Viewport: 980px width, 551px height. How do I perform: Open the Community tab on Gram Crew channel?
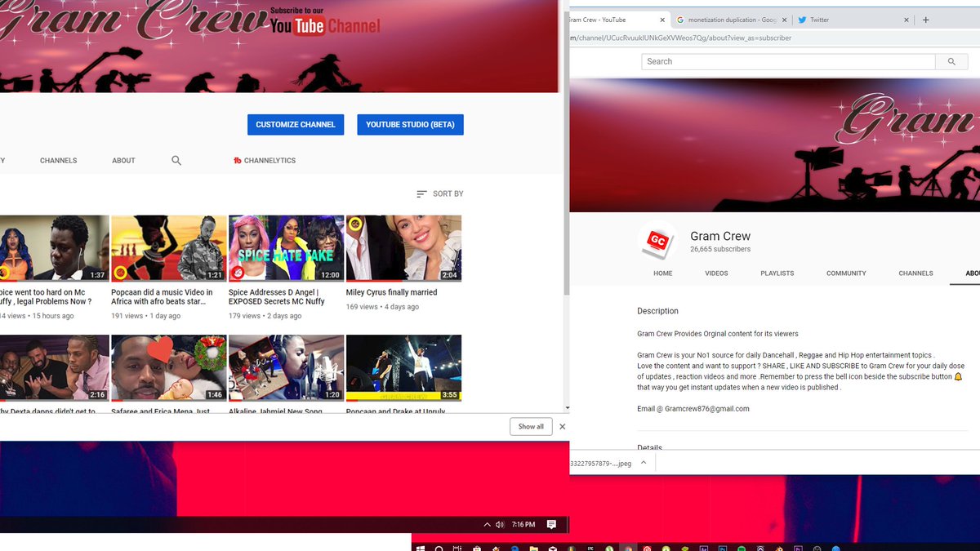846,273
